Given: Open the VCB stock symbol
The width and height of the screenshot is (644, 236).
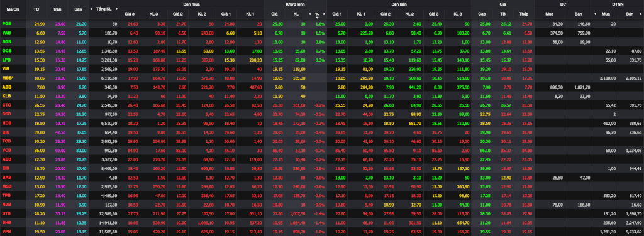Looking at the screenshot, I should pos(6,150).
